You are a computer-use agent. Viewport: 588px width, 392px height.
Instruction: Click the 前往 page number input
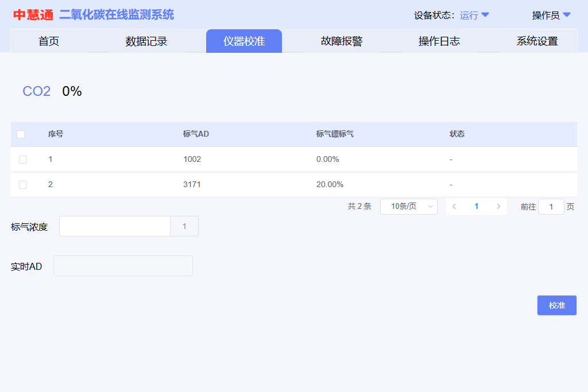coord(551,207)
